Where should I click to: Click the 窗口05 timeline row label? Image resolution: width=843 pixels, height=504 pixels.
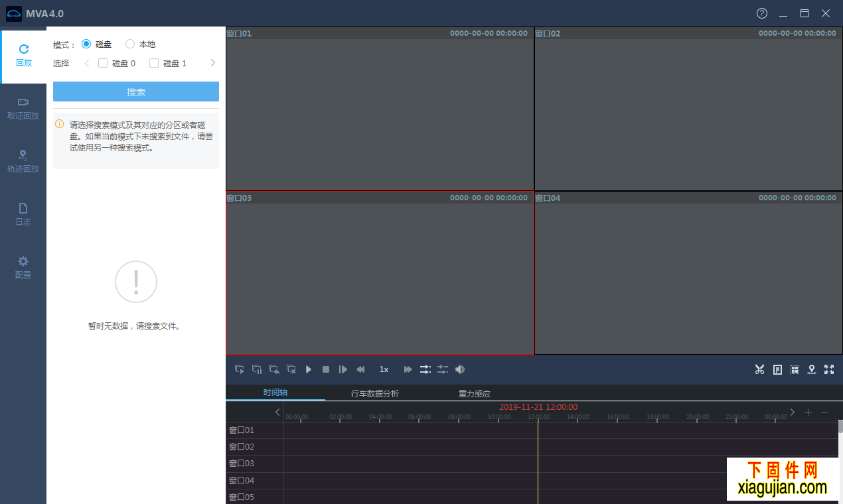pyautogui.click(x=242, y=497)
